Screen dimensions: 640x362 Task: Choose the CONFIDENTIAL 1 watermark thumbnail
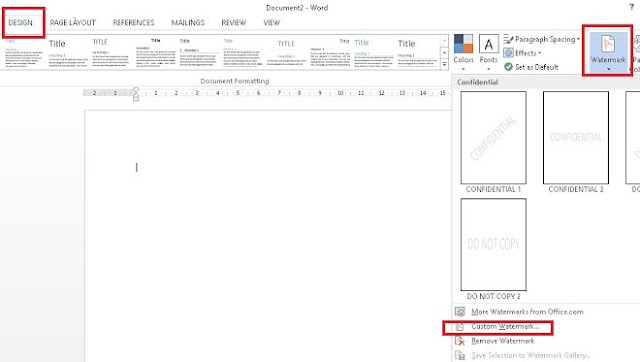click(493, 138)
